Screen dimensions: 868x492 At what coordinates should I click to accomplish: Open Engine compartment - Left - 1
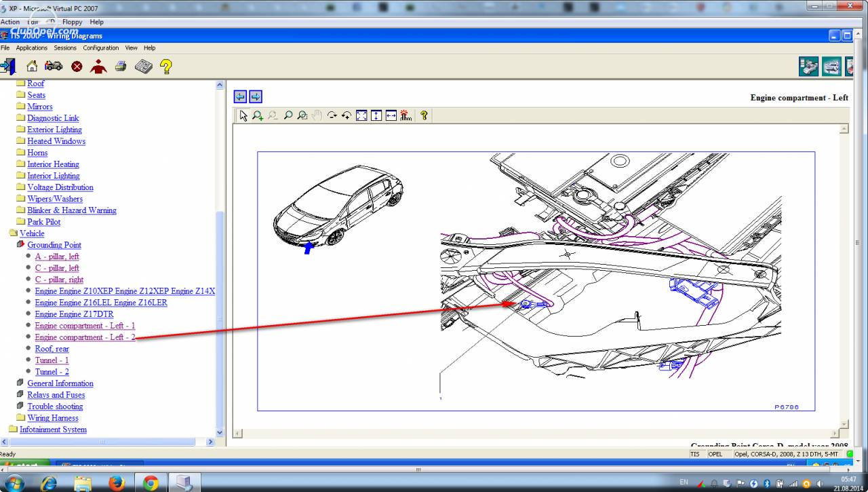(85, 326)
